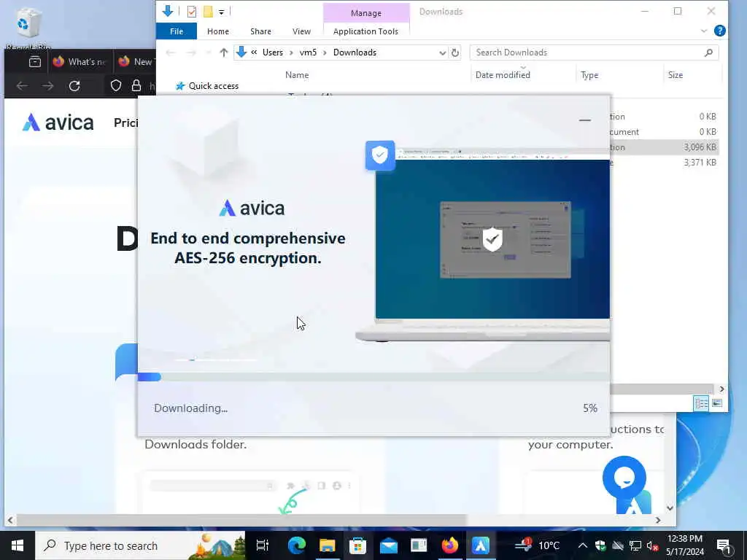
Task: Click Explorer's forward navigation arrow
Action: pos(191,52)
